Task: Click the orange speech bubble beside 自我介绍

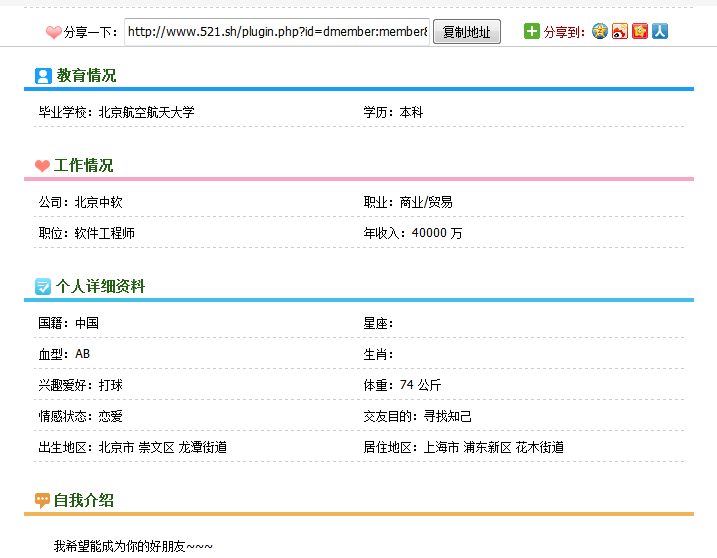Action: 42,500
